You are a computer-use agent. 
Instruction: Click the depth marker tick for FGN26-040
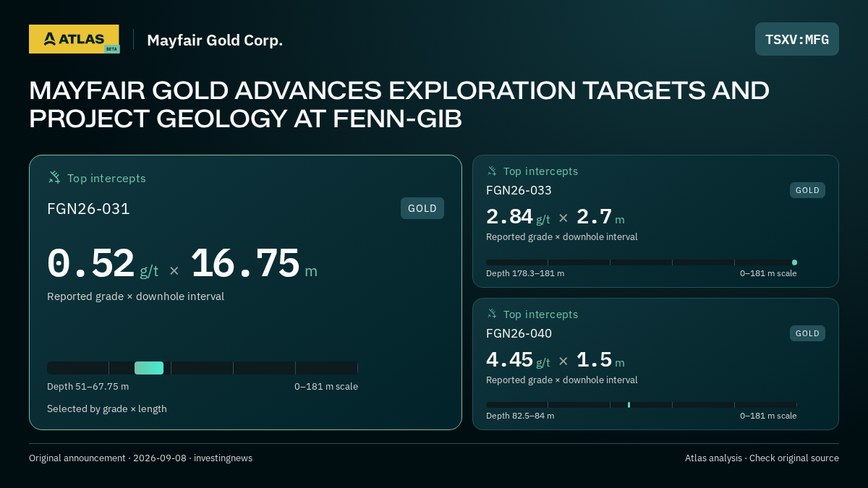click(x=629, y=405)
